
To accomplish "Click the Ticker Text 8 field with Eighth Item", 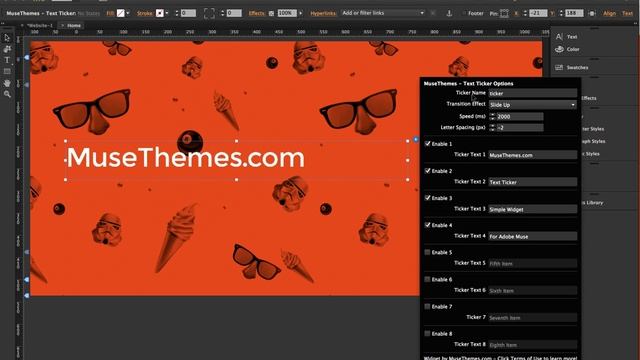I will (x=533, y=345).
